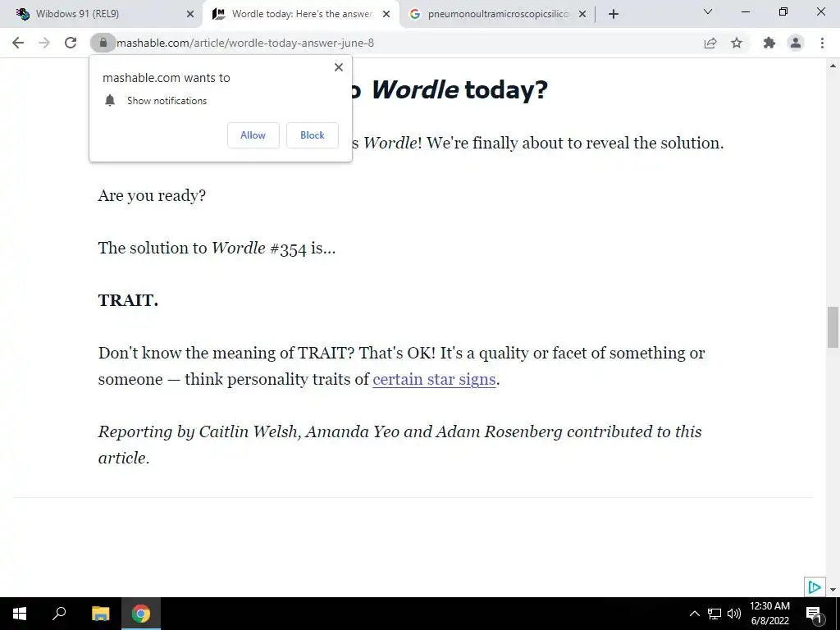The image size is (840, 630).
Task: Open the AdChoices triangle icon
Action: pos(815,587)
